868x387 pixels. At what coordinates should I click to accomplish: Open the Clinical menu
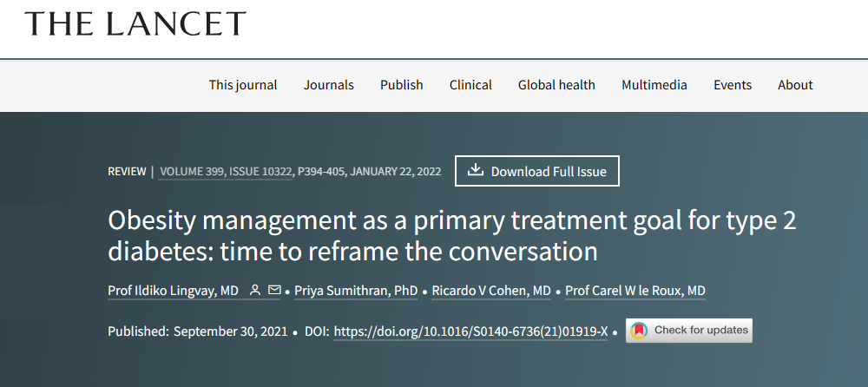point(470,85)
